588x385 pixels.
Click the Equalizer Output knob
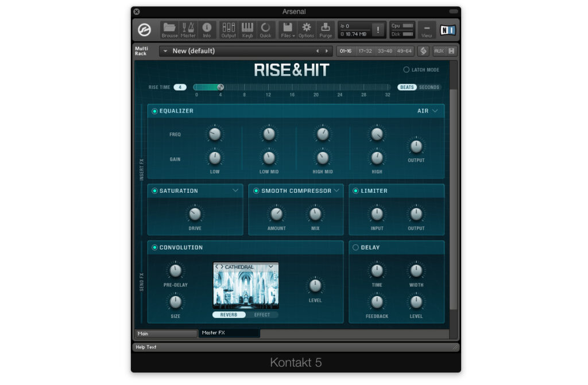416,146
